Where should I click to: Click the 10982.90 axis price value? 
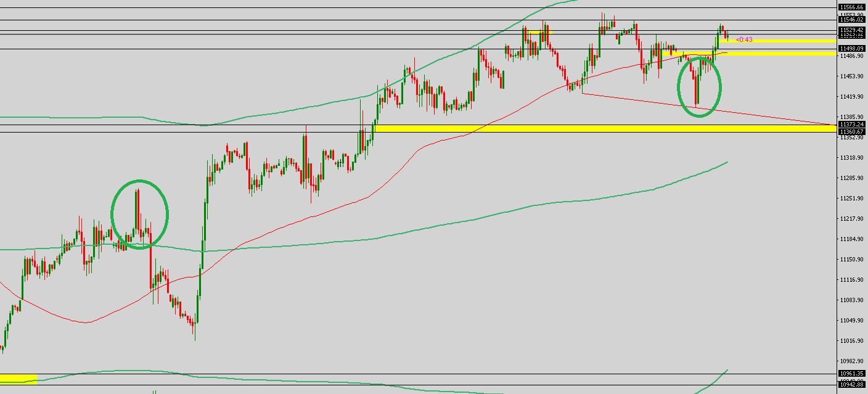click(x=851, y=361)
